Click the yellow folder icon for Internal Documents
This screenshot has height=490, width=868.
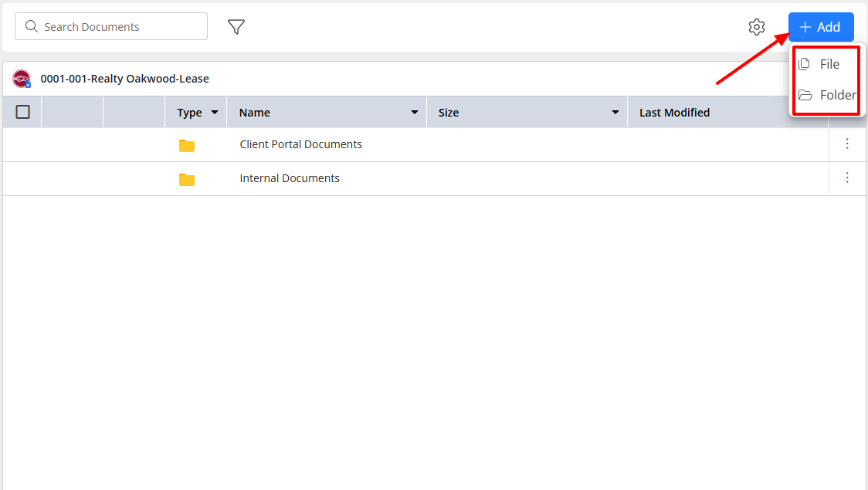click(x=186, y=178)
